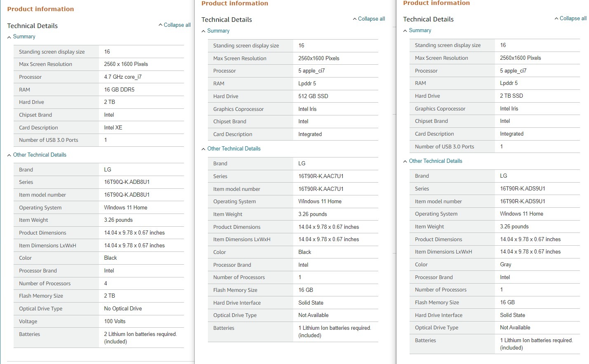Collapse Other Technical Details in middle panel
The height and width of the screenshot is (364, 589).
[x=231, y=149]
